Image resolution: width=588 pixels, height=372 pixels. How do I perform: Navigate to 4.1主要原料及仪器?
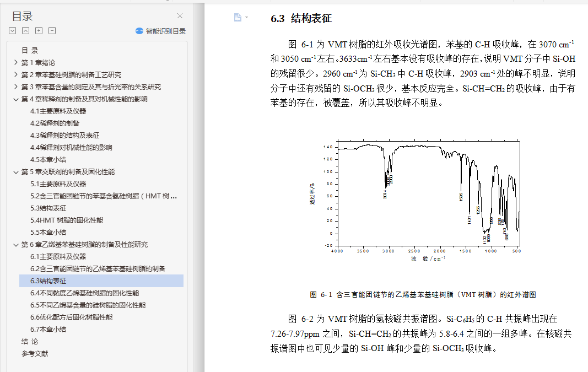coord(58,111)
